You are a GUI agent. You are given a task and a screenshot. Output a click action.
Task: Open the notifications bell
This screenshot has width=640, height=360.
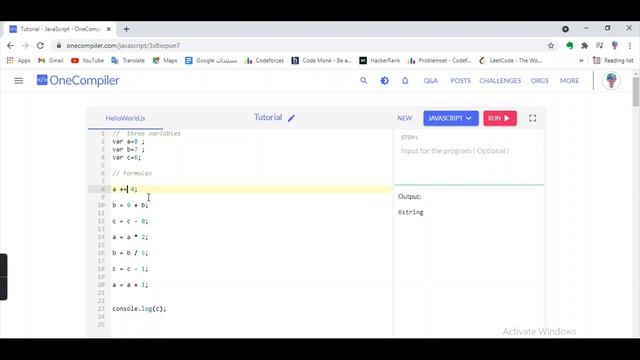(405, 80)
